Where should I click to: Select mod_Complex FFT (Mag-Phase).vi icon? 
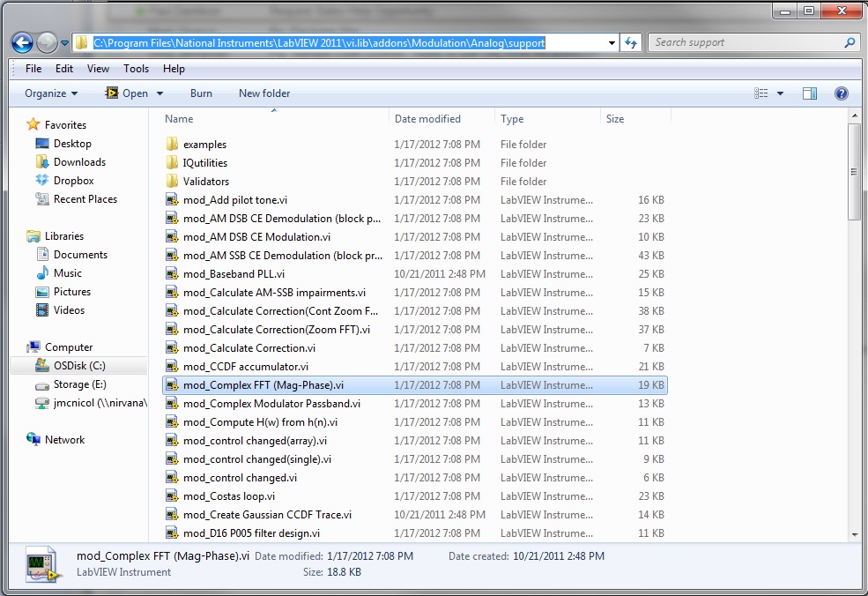172,385
